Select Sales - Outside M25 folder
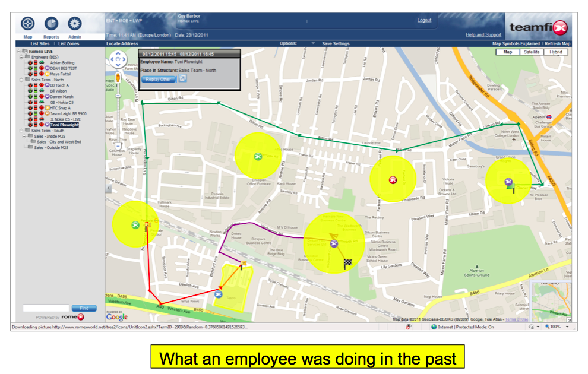588x374 pixels. point(51,147)
